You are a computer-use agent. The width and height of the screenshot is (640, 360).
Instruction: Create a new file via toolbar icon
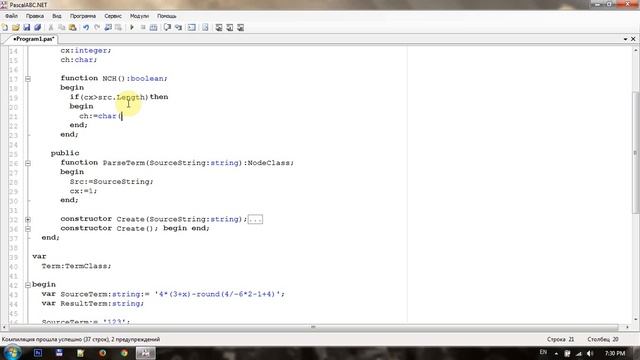point(5,27)
